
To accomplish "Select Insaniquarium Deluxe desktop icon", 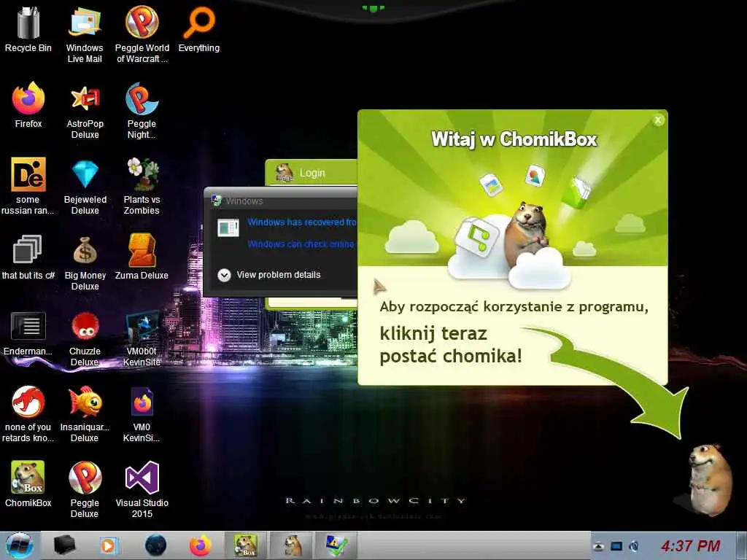I will pyautogui.click(x=85, y=413).
